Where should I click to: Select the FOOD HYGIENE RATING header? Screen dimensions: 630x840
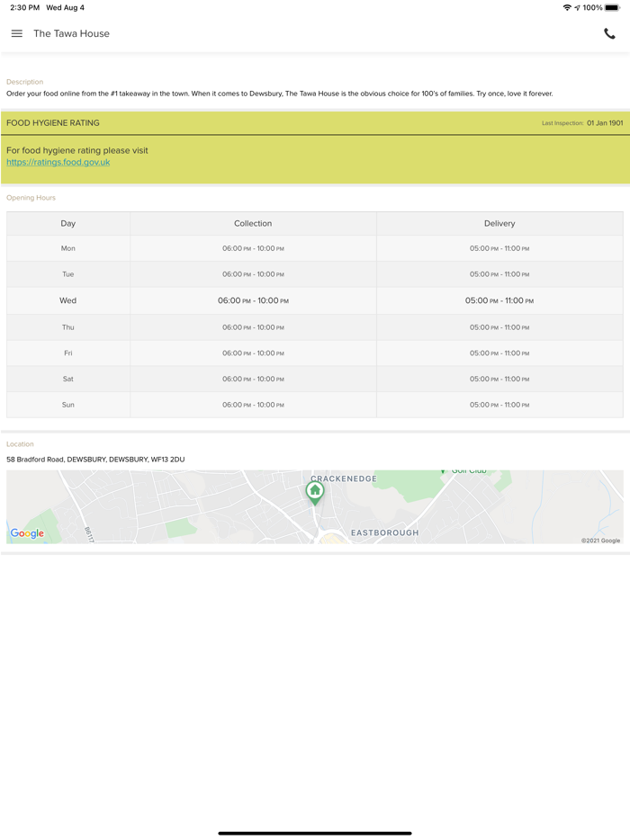(53, 122)
